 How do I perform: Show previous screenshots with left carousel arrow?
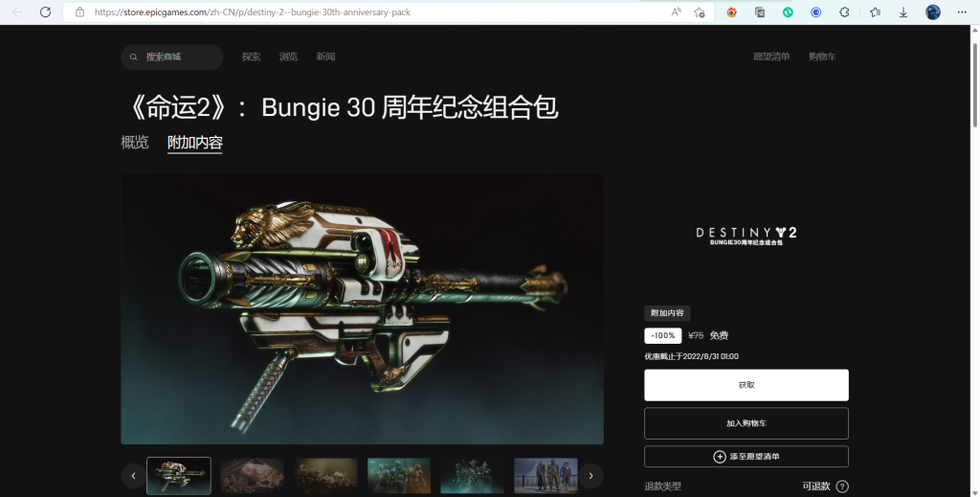133,476
